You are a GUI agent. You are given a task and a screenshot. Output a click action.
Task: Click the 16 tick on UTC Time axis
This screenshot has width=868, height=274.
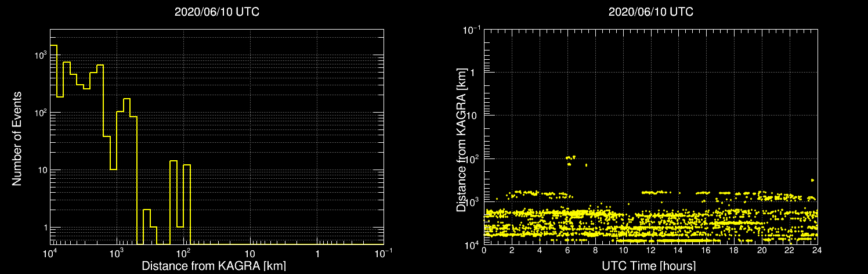706,250
